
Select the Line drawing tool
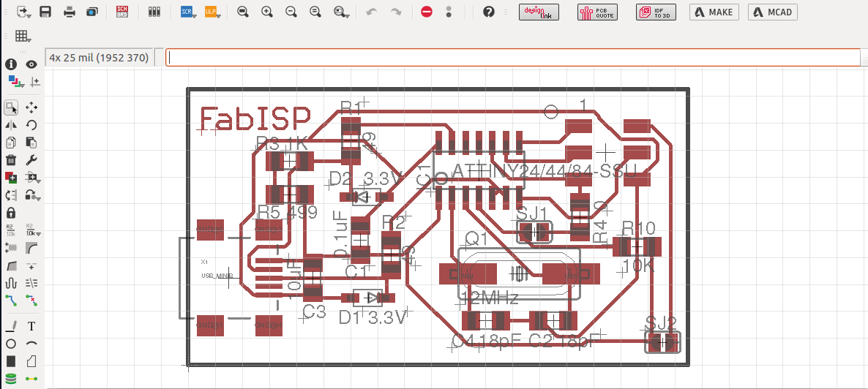click(x=10, y=326)
